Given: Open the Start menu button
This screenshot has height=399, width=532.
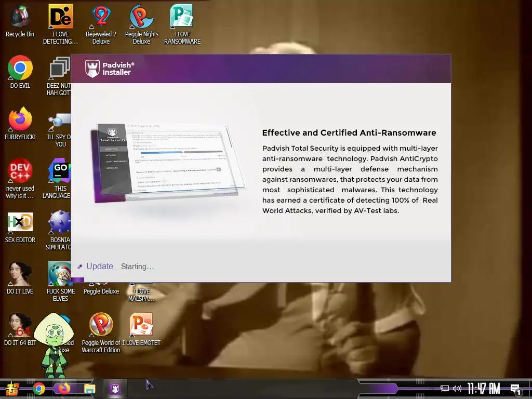Looking at the screenshot, I should [12, 389].
